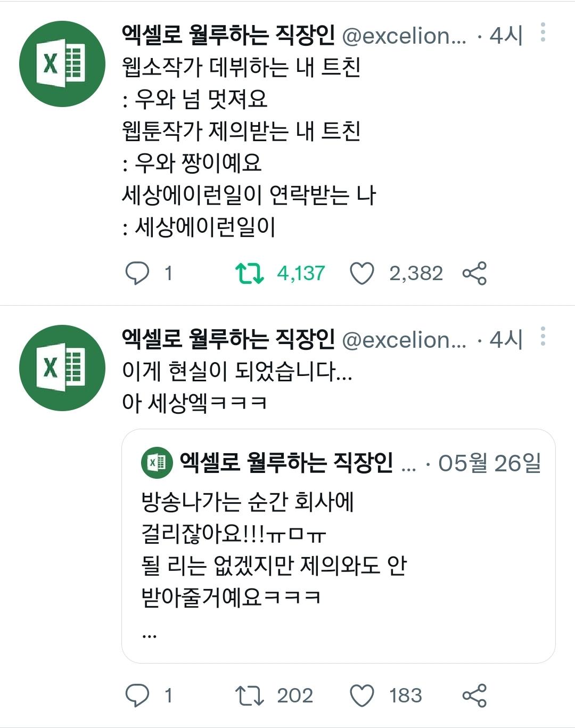575x728 pixels.
Task: Expand the truncated quoted tweet text
Action: (x=151, y=635)
